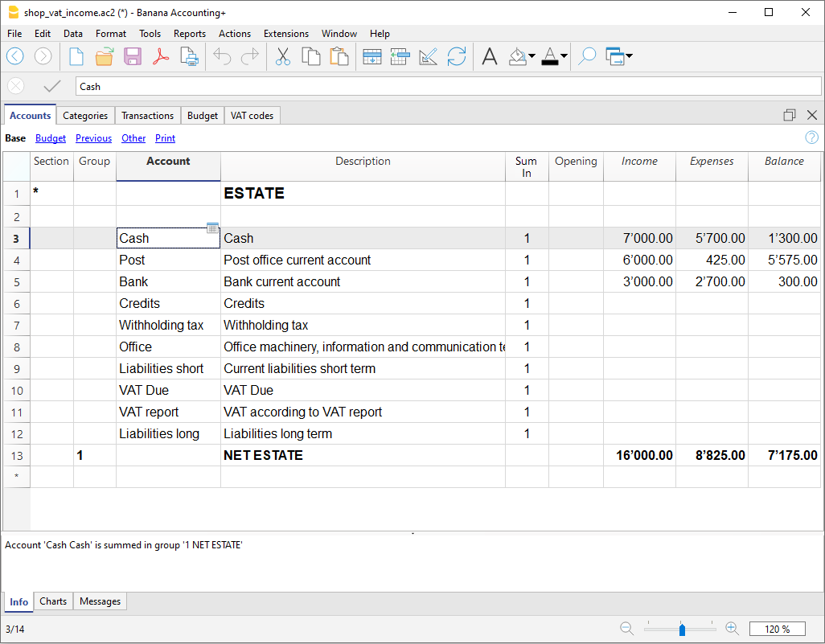Switch to the Categories tab

(x=85, y=116)
